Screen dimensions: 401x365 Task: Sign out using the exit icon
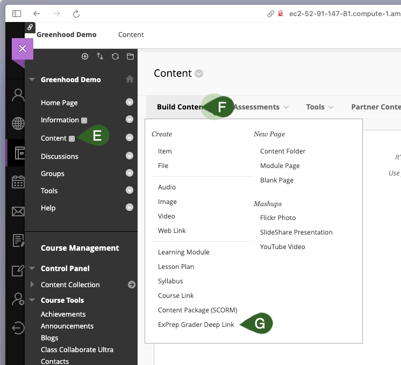[x=18, y=328]
